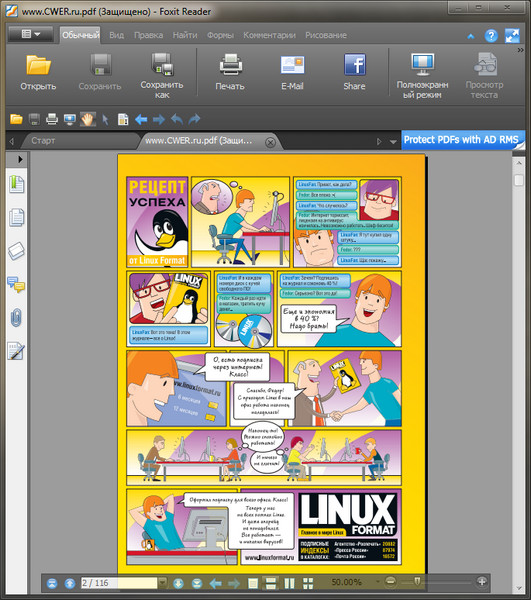The height and width of the screenshot is (600, 531).
Task: Switch to the Вид ribbon tab
Action: [x=116, y=35]
